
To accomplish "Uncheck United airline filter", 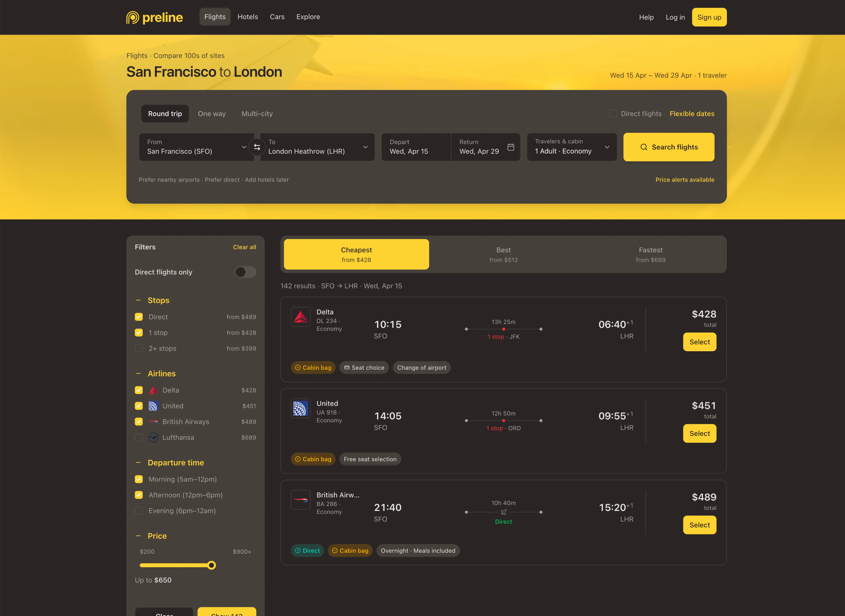I will pos(139,406).
